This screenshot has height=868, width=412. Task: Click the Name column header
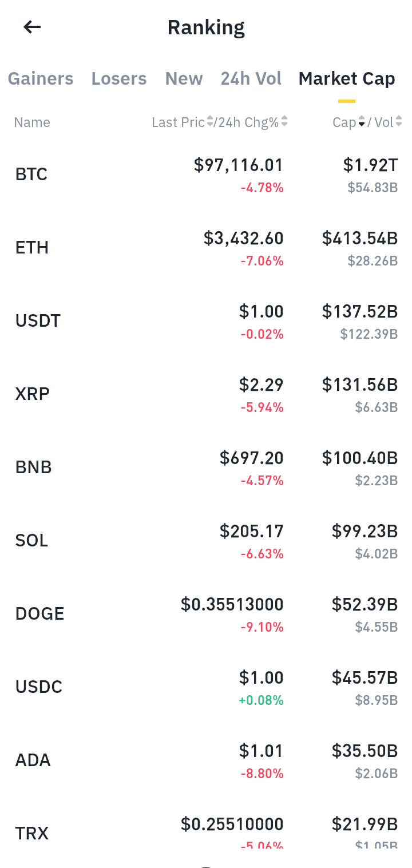click(32, 122)
